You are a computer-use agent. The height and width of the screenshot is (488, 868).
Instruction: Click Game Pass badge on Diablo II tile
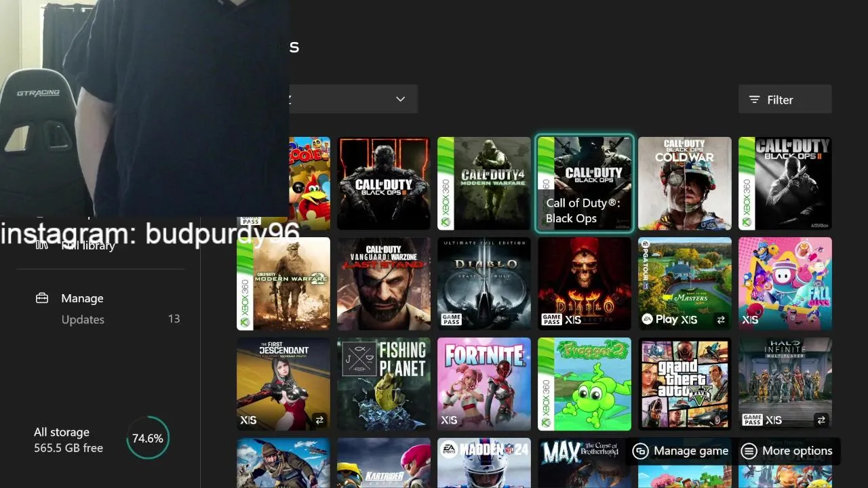pos(551,319)
